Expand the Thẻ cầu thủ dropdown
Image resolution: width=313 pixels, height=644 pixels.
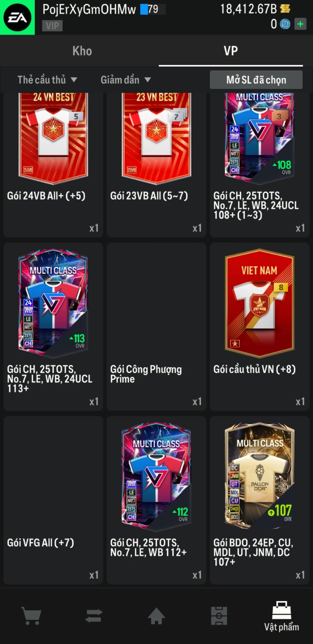coord(47,80)
